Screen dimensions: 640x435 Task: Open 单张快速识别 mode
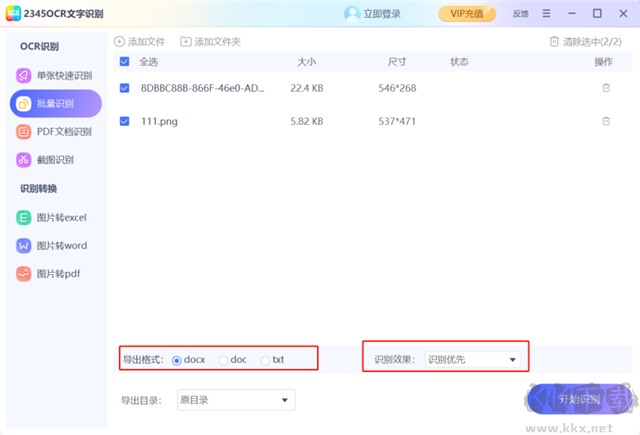56,75
